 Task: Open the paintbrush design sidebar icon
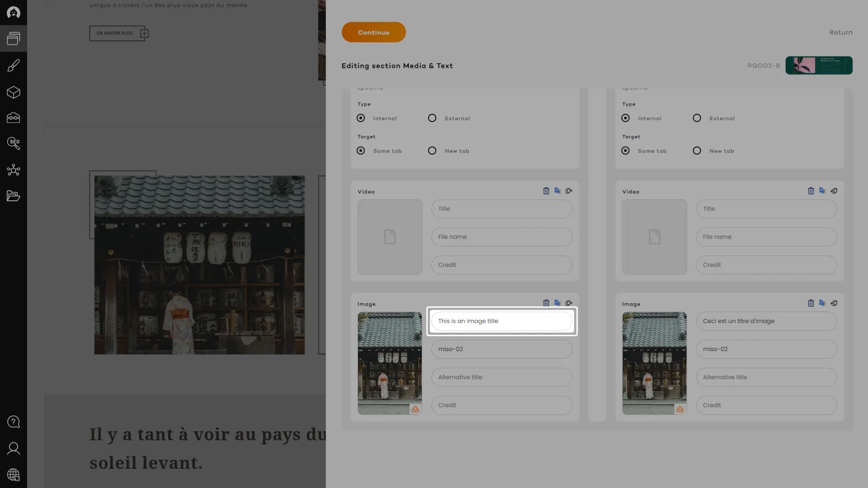[14, 66]
